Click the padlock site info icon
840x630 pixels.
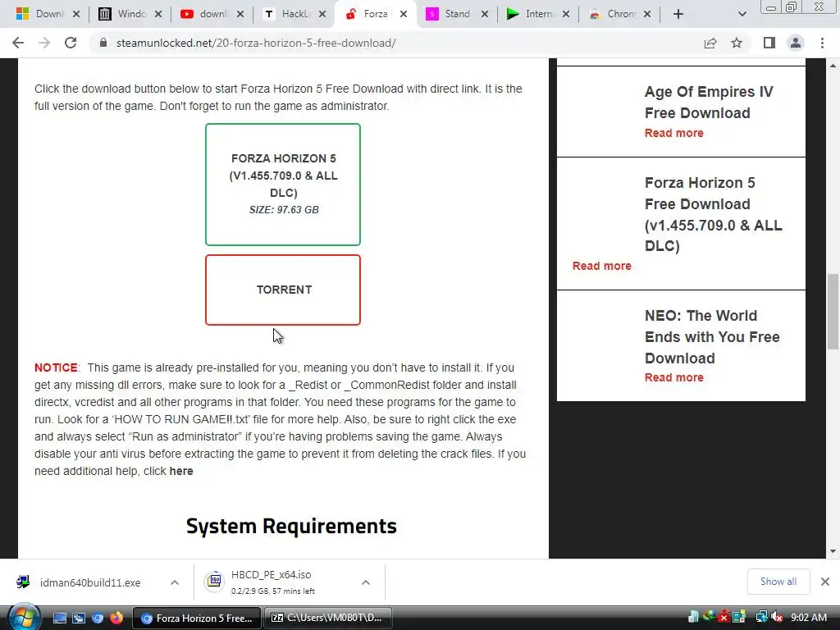(x=103, y=43)
